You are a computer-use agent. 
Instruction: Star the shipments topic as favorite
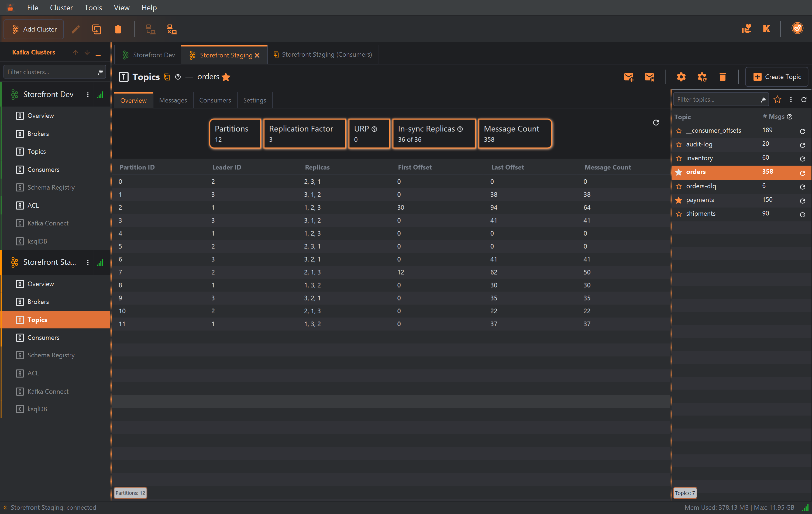point(679,214)
